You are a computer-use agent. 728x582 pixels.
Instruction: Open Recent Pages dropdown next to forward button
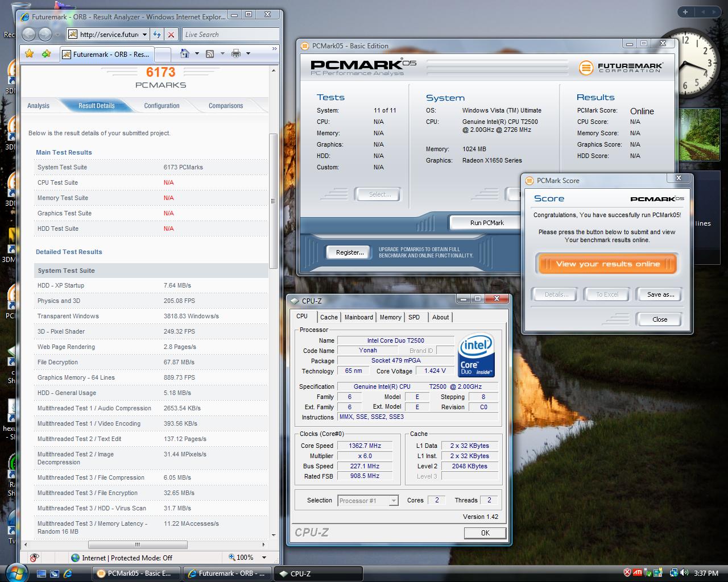(59, 35)
